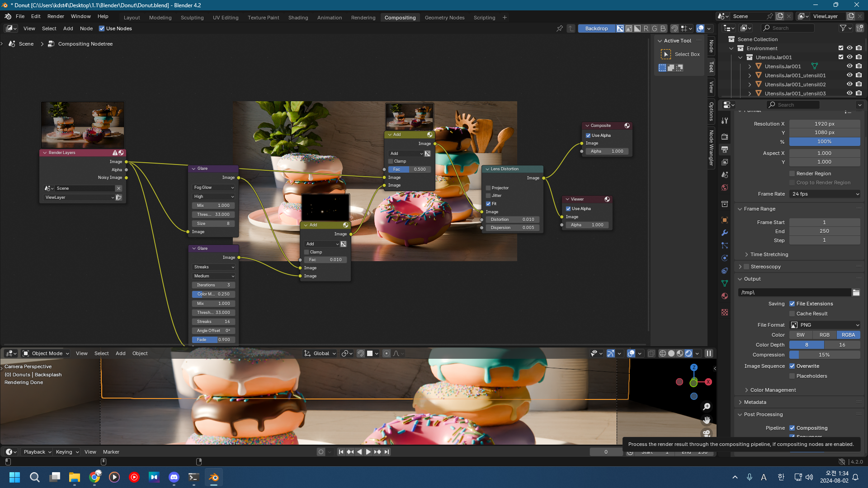Enable Projector in Lens Distortion node
The height and width of the screenshot is (488, 868).
click(x=488, y=188)
